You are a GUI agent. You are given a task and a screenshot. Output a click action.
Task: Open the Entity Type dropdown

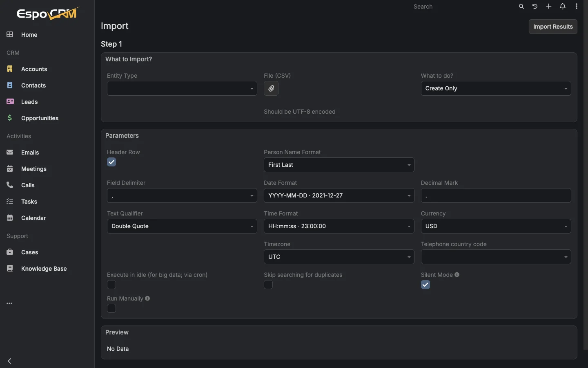(x=182, y=88)
